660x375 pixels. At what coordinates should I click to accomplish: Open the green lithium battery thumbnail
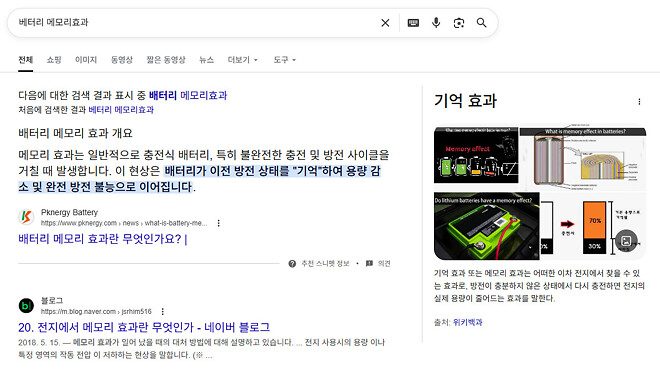pyautogui.click(x=487, y=226)
